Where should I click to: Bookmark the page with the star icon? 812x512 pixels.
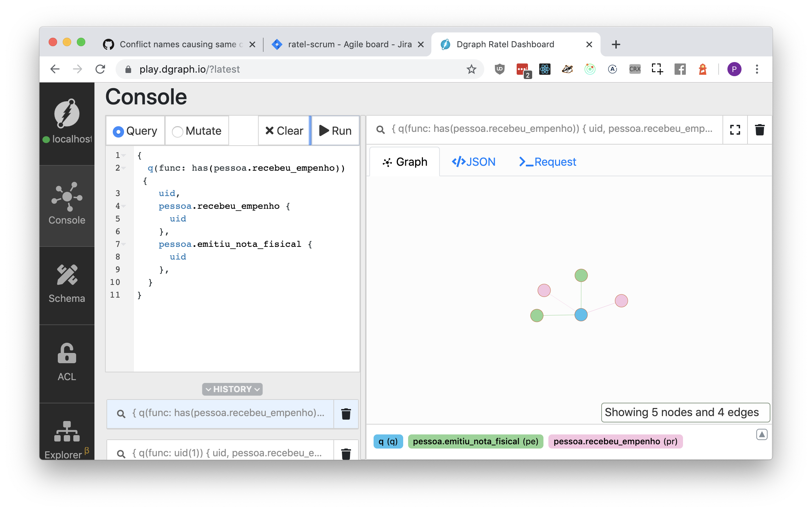pyautogui.click(x=471, y=69)
